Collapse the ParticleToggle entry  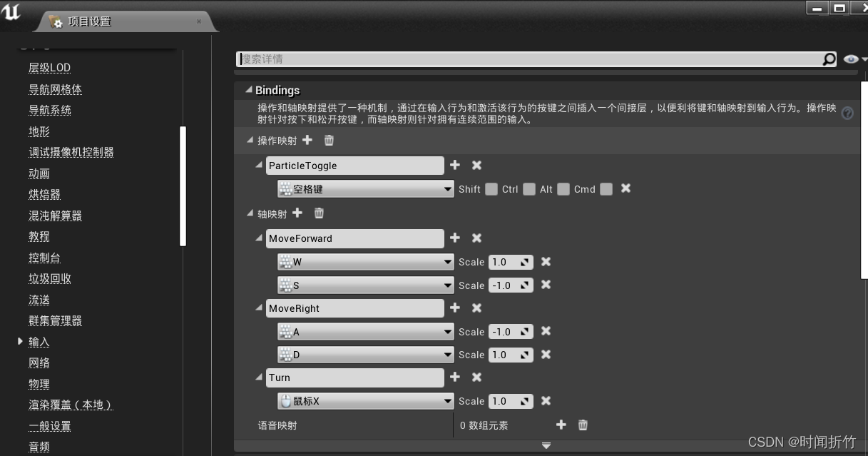(260, 166)
